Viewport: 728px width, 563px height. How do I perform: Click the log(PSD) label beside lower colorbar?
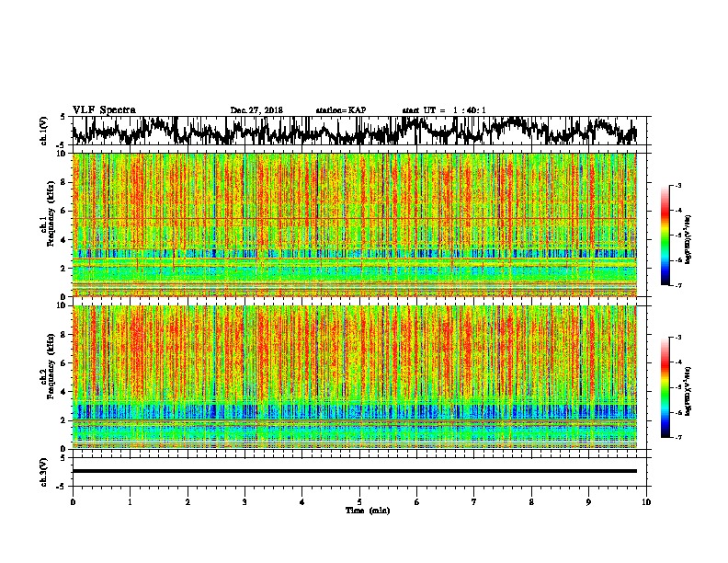(688, 391)
